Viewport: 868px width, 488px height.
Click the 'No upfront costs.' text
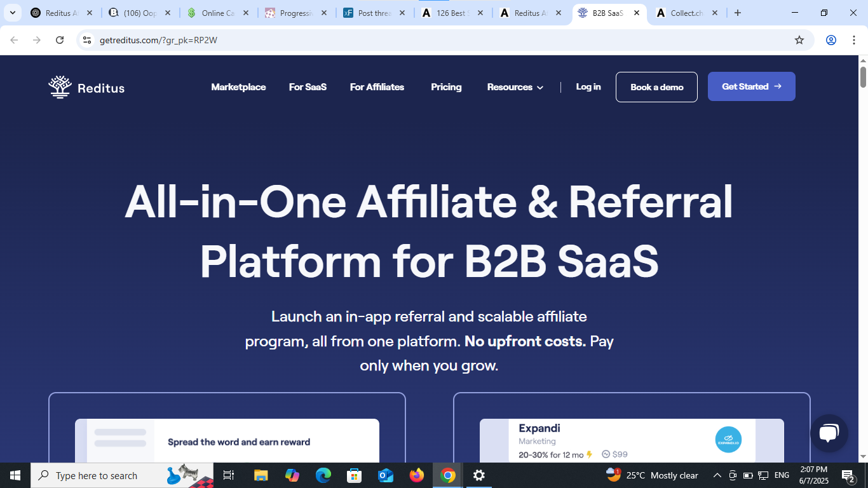[x=525, y=341]
